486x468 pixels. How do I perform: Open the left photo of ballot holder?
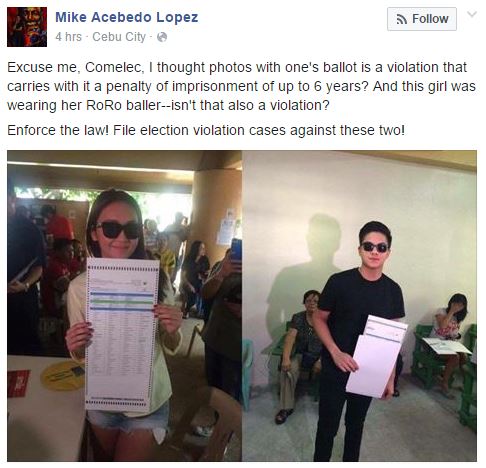pyautogui.click(x=124, y=306)
